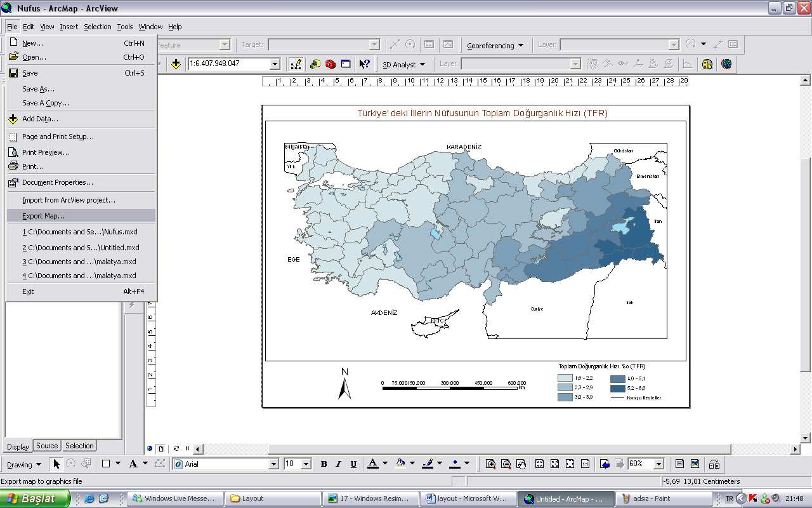Expand the Arial font name dropdown
812x508 pixels.
274,464
